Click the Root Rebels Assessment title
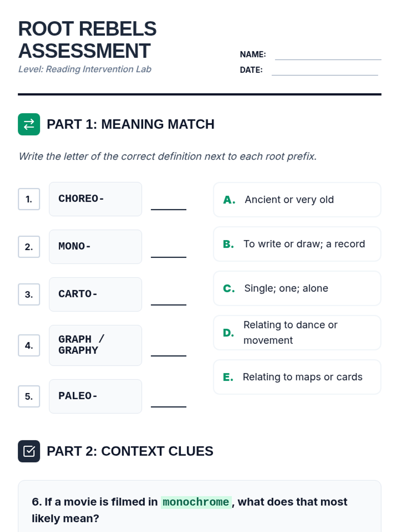399x532 pixels. [87, 40]
